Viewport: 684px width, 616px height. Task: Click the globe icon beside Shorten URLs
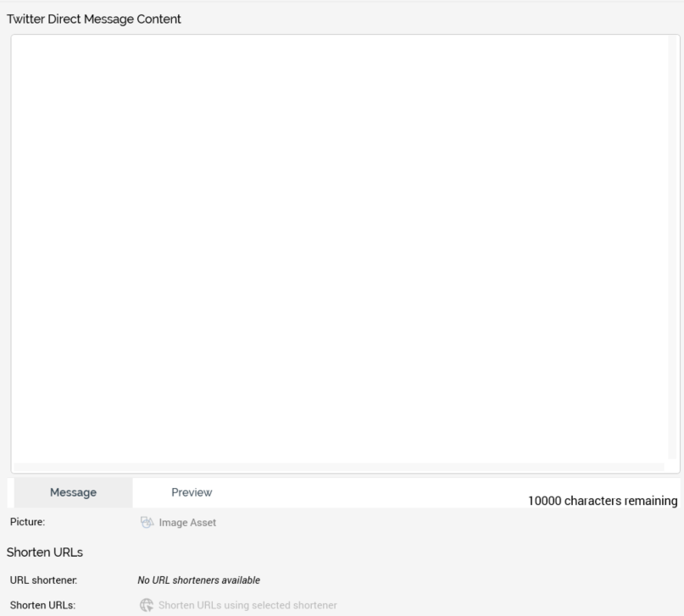(x=147, y=605)
